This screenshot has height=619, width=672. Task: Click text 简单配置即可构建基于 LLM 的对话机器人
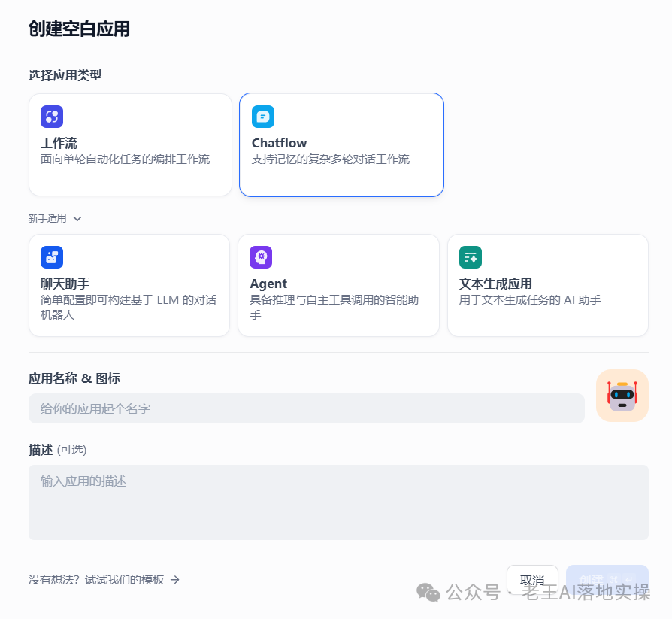[128, 307]
